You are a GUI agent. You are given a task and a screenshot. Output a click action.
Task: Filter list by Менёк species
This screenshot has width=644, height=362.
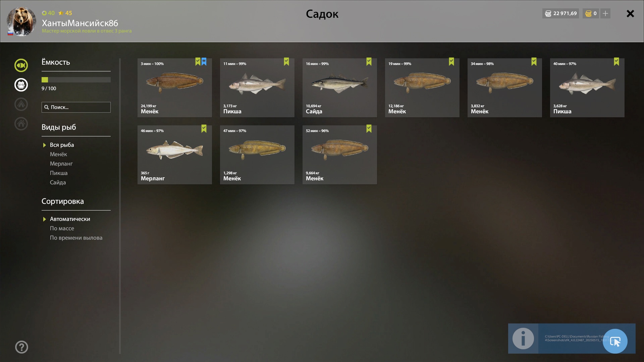click(58, 154)
